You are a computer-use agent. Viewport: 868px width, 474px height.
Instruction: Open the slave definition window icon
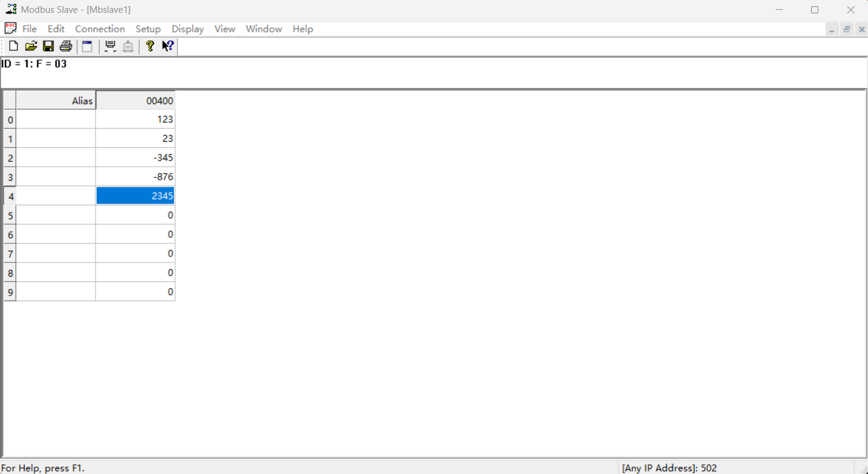click(x=88, y=47)
